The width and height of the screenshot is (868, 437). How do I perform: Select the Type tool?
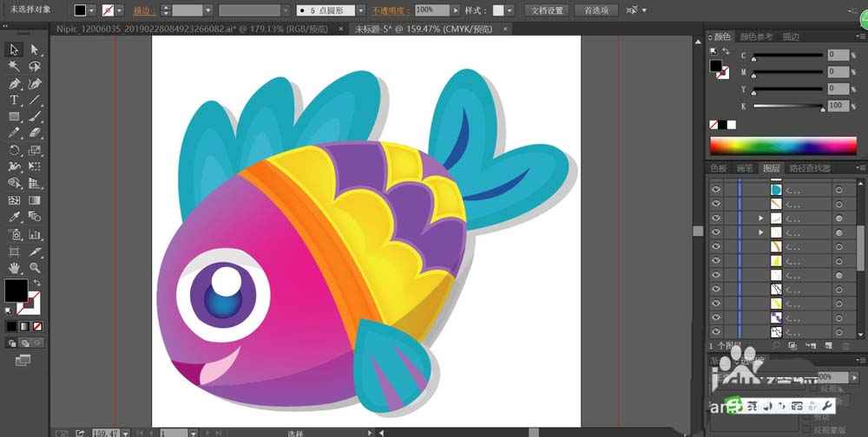pyautogui.click(x=14, y=100)
